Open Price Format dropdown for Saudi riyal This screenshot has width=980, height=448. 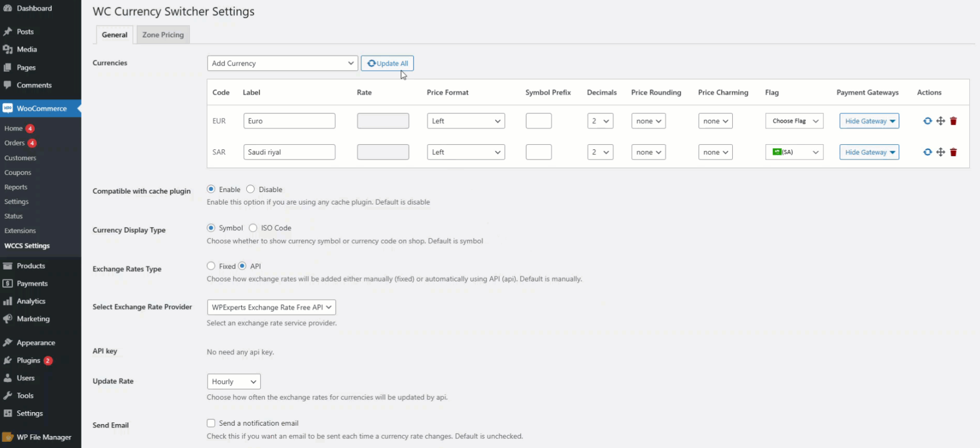[x=465, y=152]
